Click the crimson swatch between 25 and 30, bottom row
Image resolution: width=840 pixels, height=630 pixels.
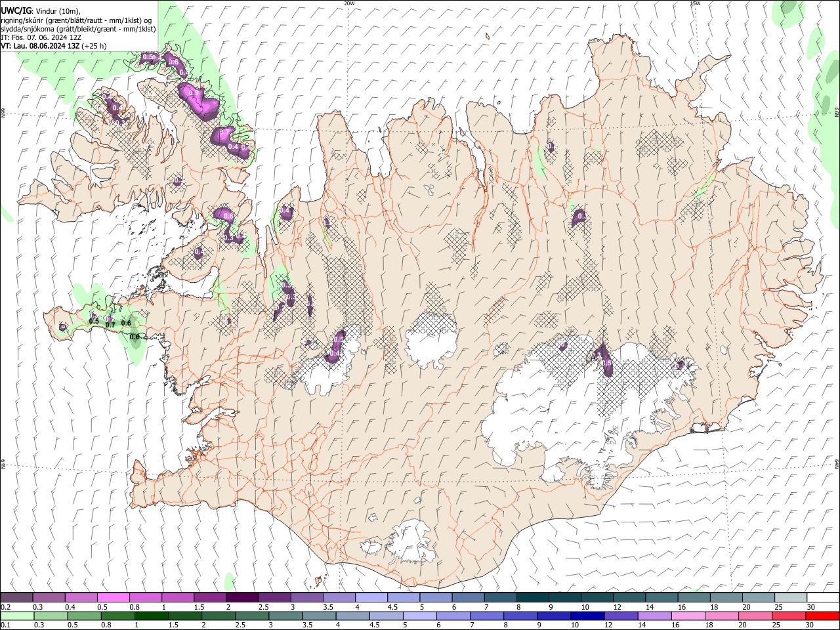coord(789,616)
